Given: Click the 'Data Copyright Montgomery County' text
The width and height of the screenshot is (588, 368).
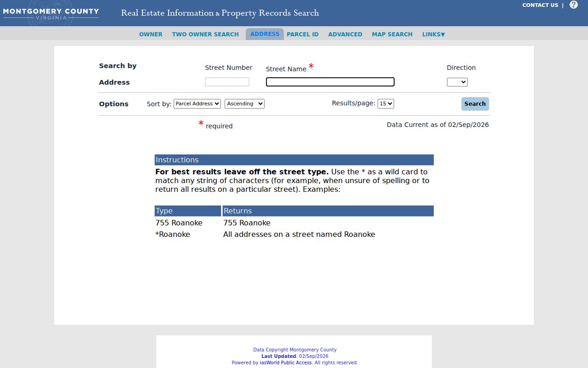Looking at the screenshot, I should pyautogui.click(x=295, y=350).
